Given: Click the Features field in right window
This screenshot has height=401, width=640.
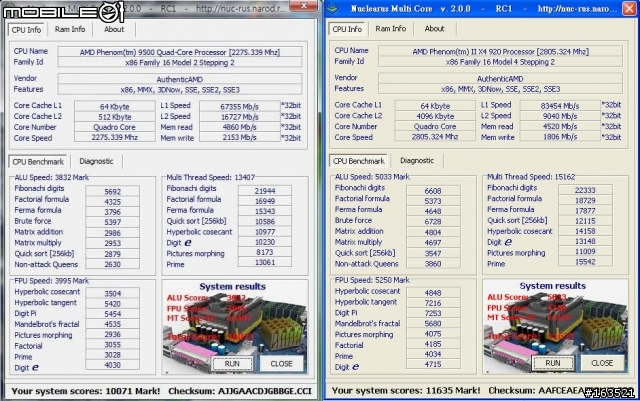Looking at the screenshot, I should pyautogui.click(x=500, y=89).
